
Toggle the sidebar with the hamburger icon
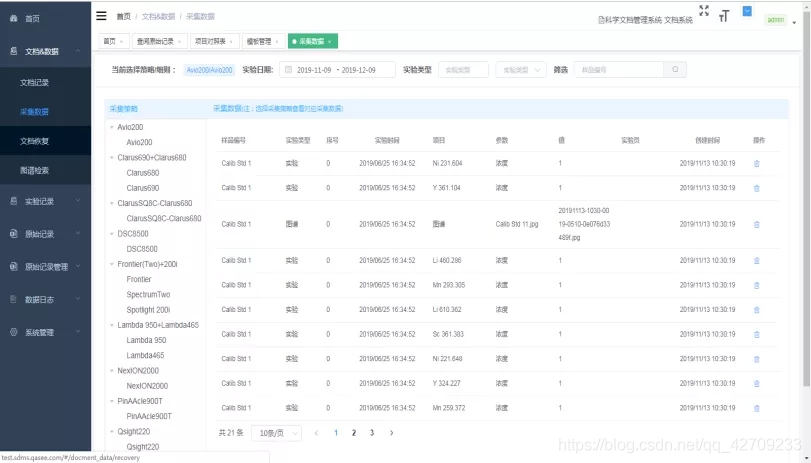point(101,16)
